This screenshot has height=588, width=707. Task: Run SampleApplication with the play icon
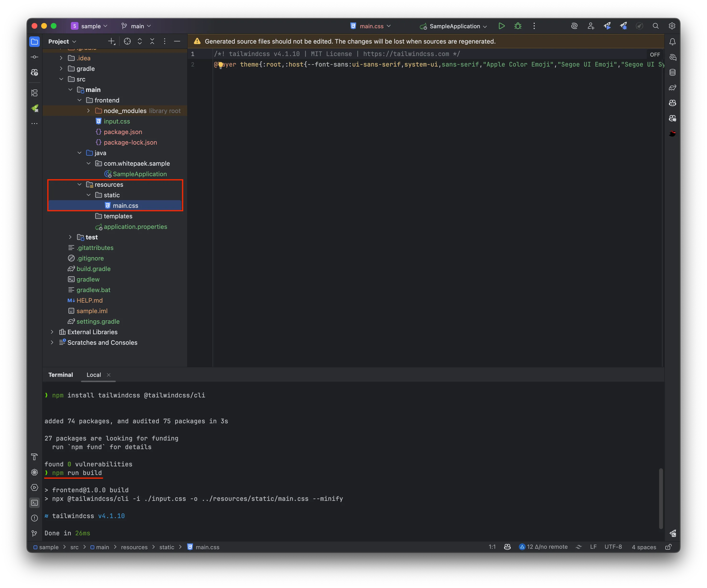pyautogui.click(x=501, y=26)
